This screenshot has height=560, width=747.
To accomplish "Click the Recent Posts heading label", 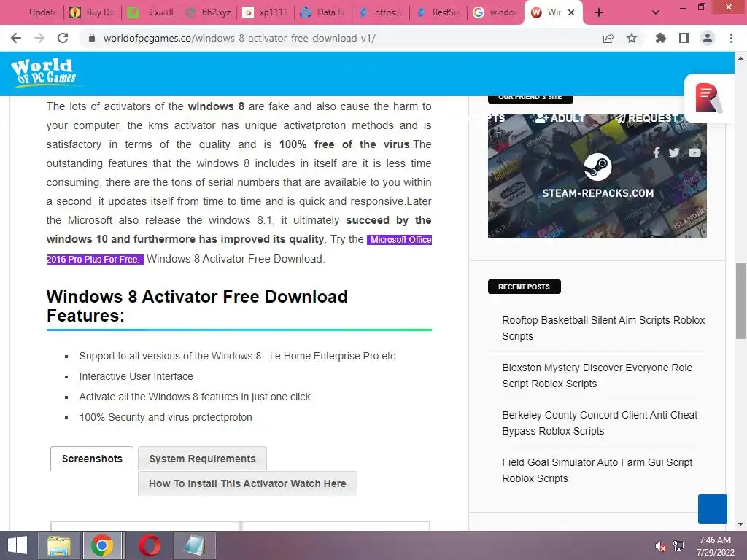I will (x=524, y=287).
